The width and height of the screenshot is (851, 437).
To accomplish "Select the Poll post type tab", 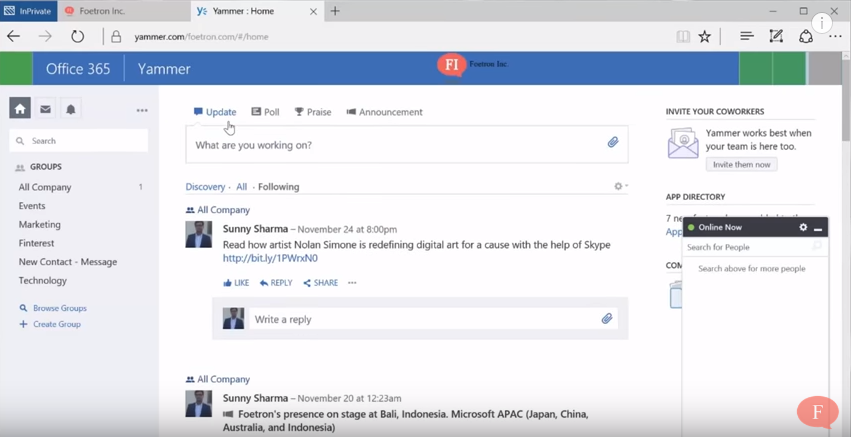I will click(x=265, y=112).
